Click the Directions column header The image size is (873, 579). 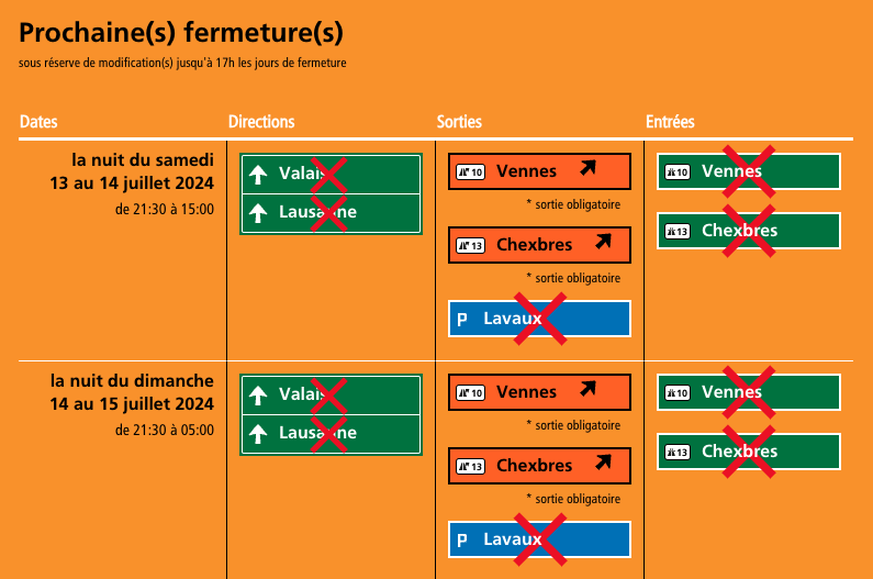(x=261, y=122)
